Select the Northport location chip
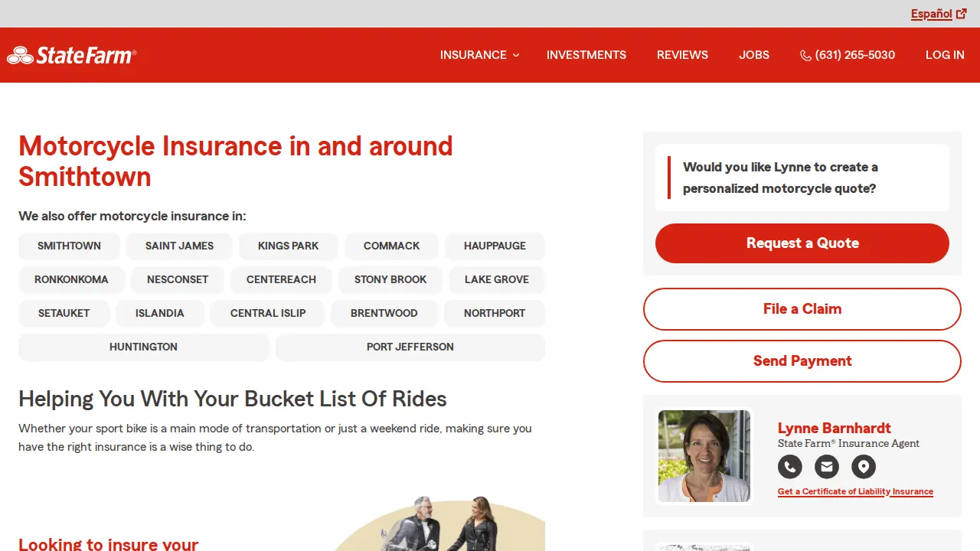The width and height of the screenshot is (980, 551). (x=495, y=313)
